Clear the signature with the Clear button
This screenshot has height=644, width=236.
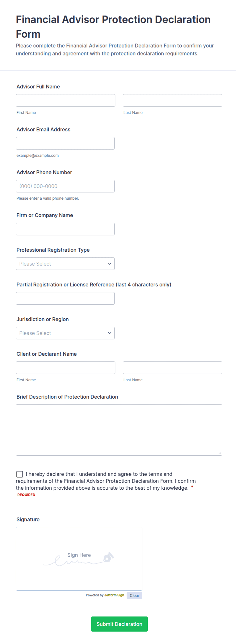[x=134, y=595]
